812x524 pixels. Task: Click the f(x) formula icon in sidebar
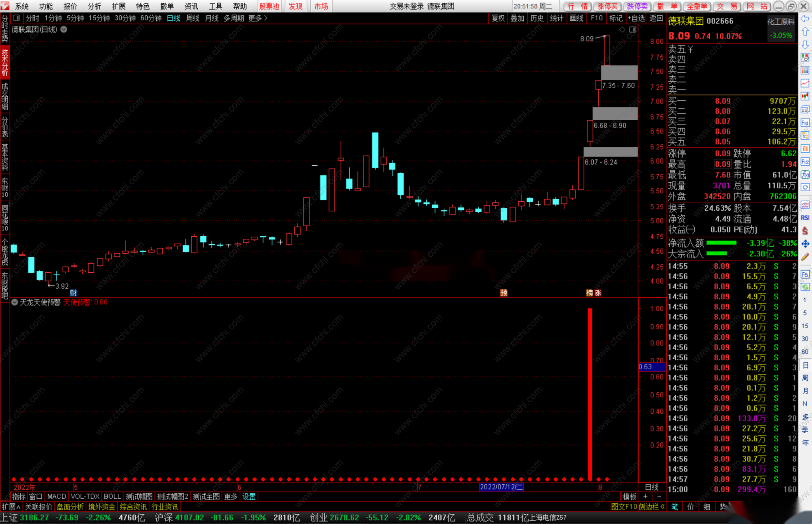click(x=805, y=175)
